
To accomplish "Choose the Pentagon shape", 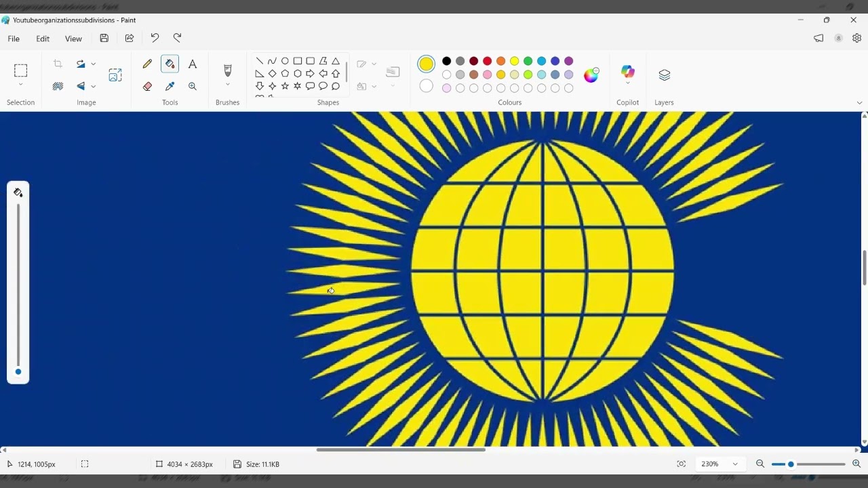I will point(285,73).
